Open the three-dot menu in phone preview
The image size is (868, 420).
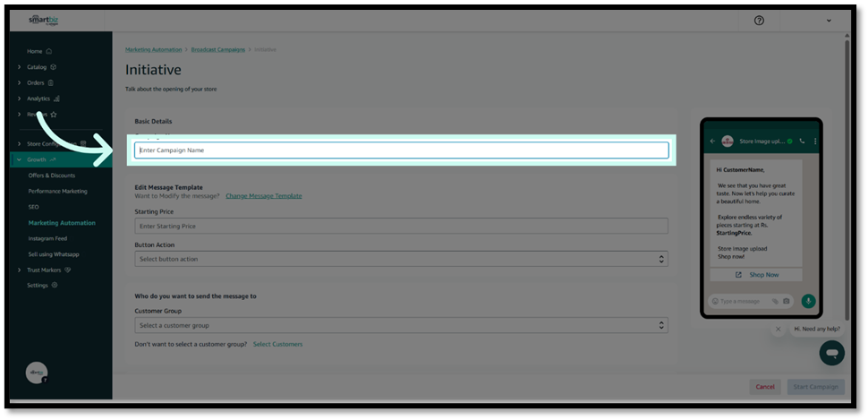point(815,141)
